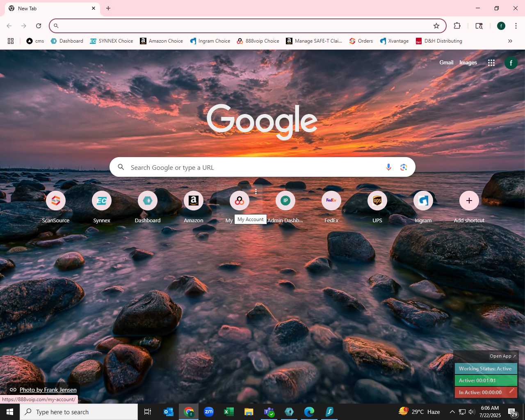The image size is (525, 420).
Task: Click Open App in tracker widget
Action: tap(502, 356)
